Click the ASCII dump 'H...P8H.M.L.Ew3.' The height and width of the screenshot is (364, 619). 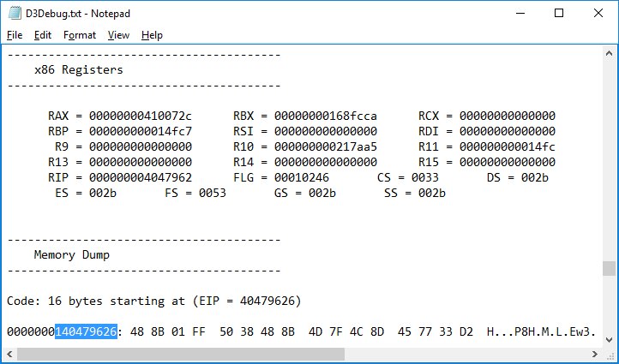click(x=541, y=331)
